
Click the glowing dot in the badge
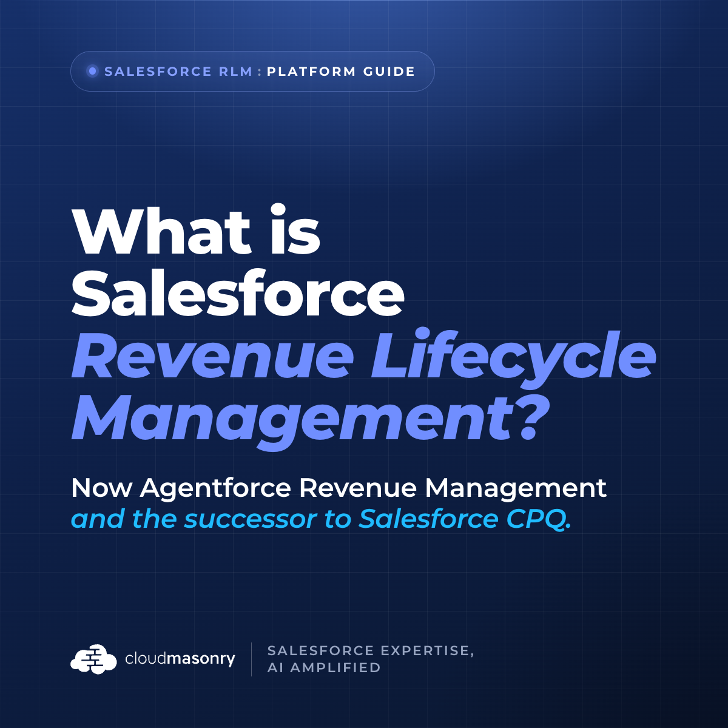(92, 72)
